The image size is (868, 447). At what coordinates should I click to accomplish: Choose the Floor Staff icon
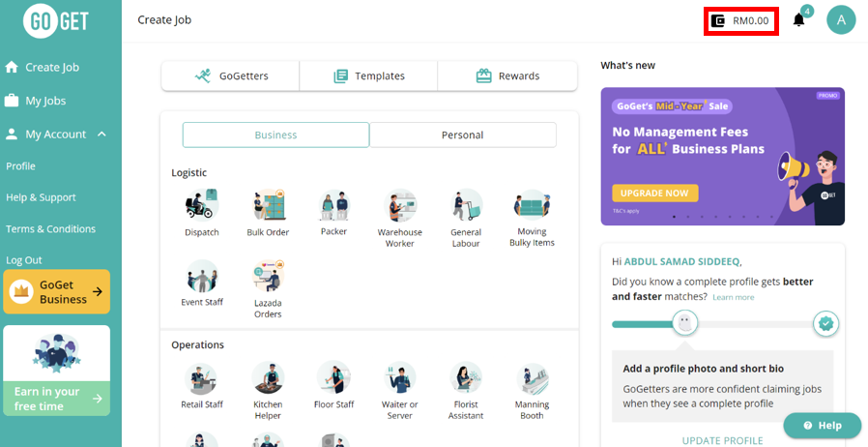[x=333, y=377]
